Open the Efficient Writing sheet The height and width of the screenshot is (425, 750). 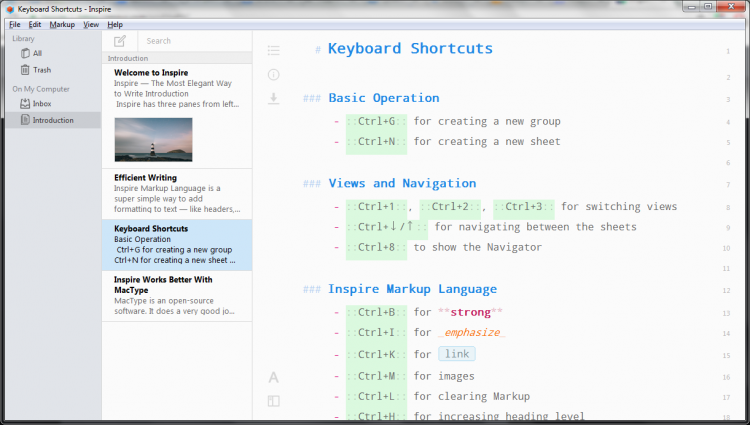177,194
